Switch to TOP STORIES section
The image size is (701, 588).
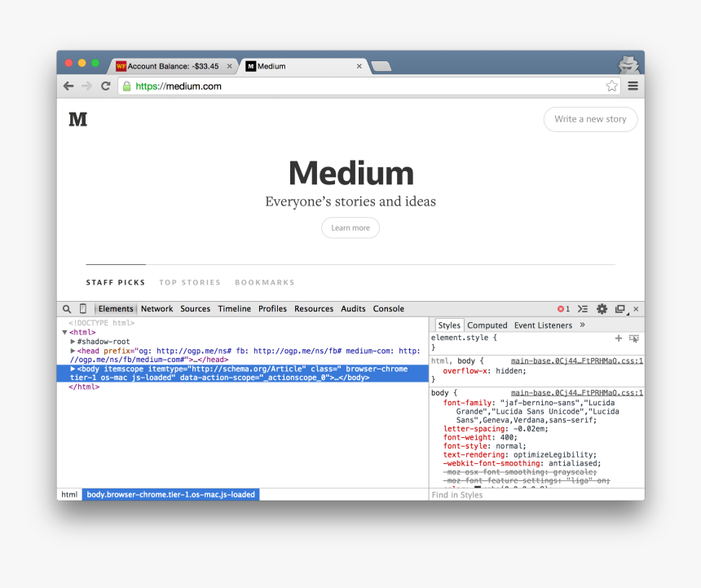[190, 283]
